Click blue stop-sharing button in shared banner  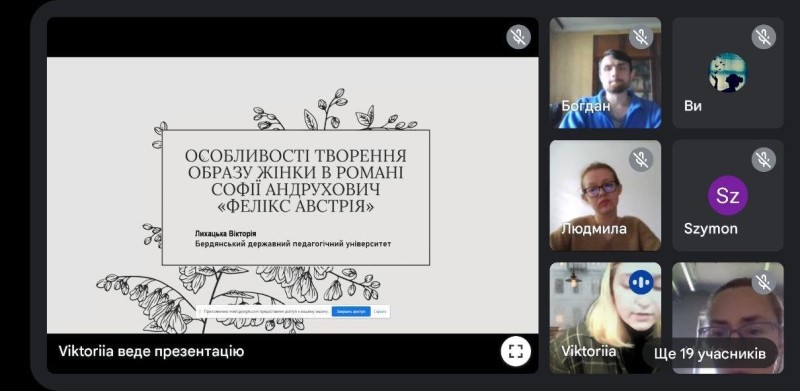pos(351,311)
